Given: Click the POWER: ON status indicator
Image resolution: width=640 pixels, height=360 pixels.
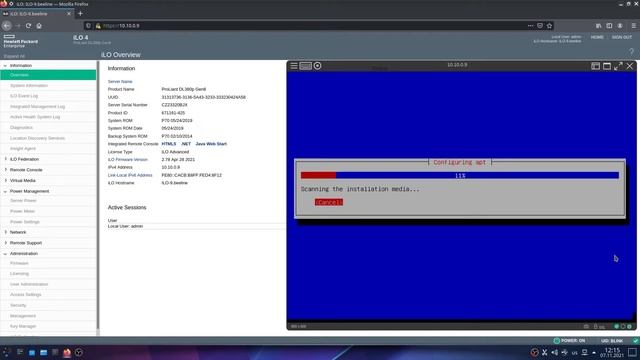Looking at the screenshot, I should tap(569, 340).
